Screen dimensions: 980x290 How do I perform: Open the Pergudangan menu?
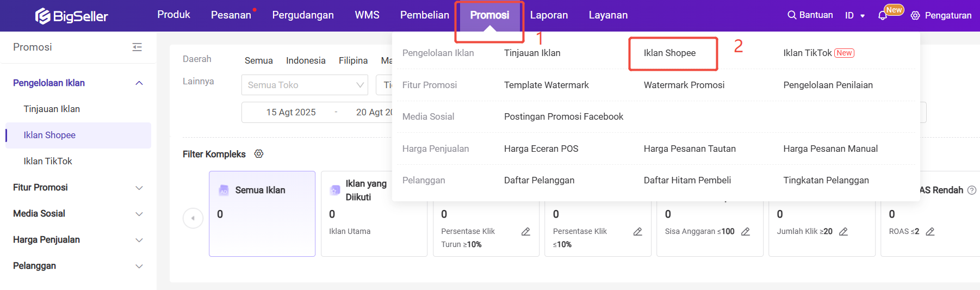[x=303, y=15]
